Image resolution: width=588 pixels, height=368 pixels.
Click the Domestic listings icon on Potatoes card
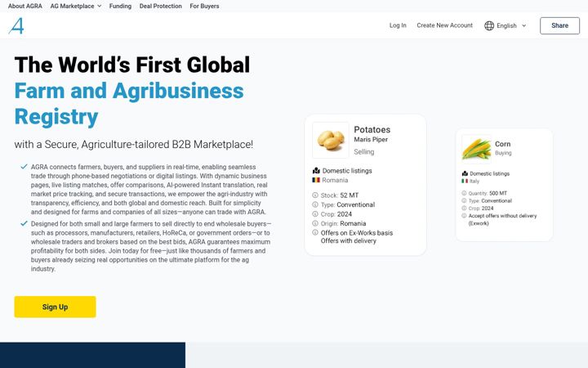pos(316,170)
